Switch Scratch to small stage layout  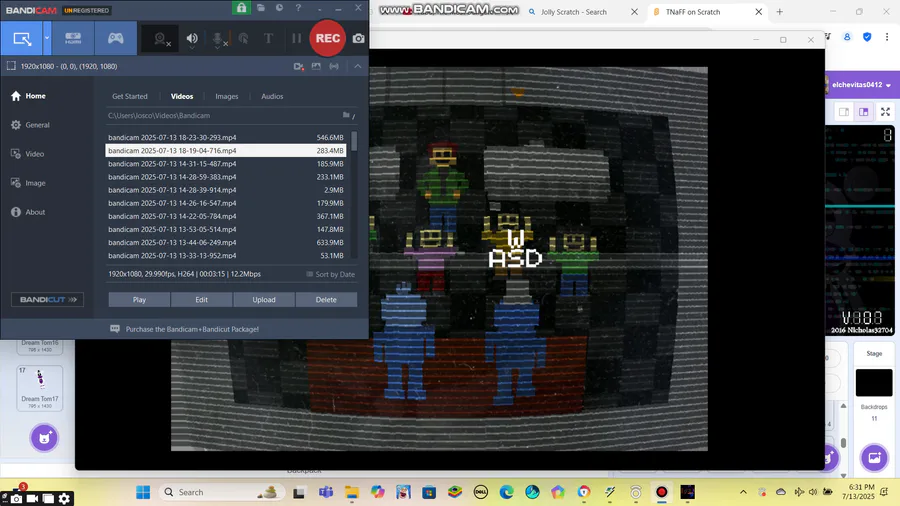pos(844,112)
